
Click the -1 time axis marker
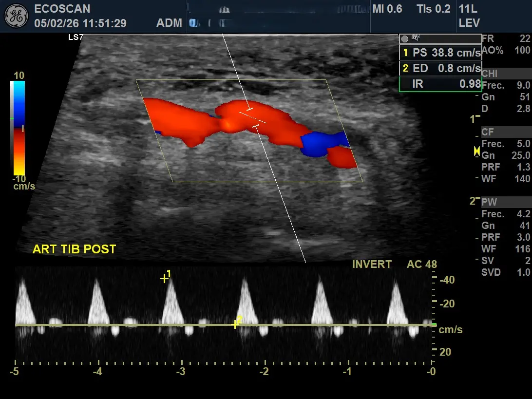click(x=347, y=372)
